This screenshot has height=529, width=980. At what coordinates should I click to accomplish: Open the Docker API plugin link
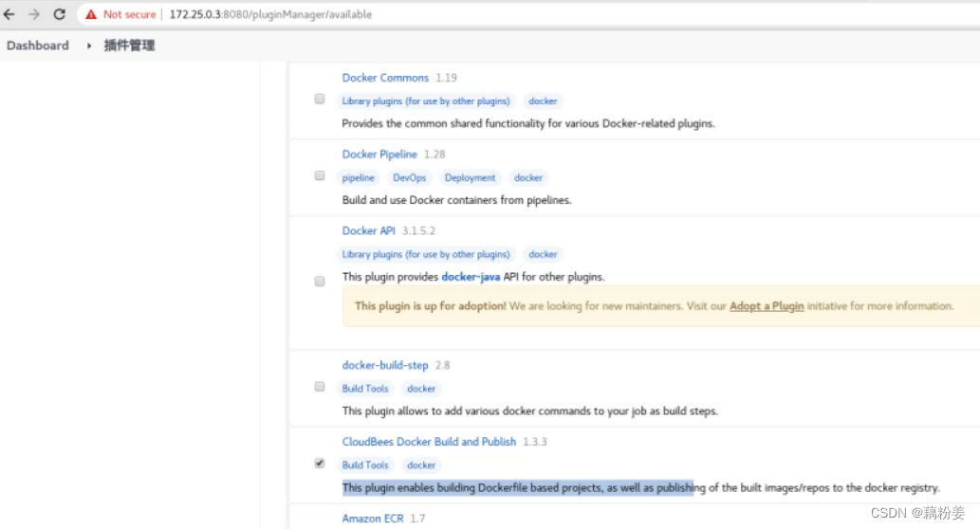point(369,230)
